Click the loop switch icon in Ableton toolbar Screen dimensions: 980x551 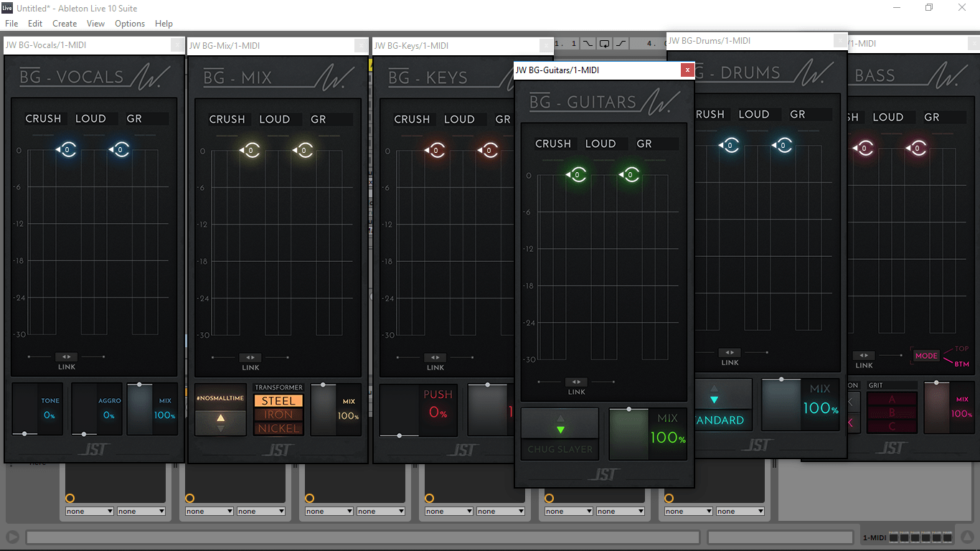[605, 44]
